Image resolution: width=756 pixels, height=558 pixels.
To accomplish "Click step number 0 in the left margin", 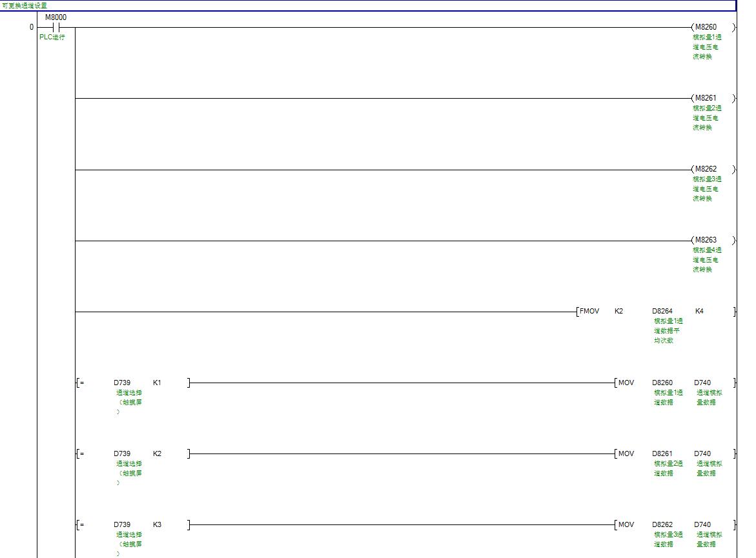I will click(x=31, y=27).
